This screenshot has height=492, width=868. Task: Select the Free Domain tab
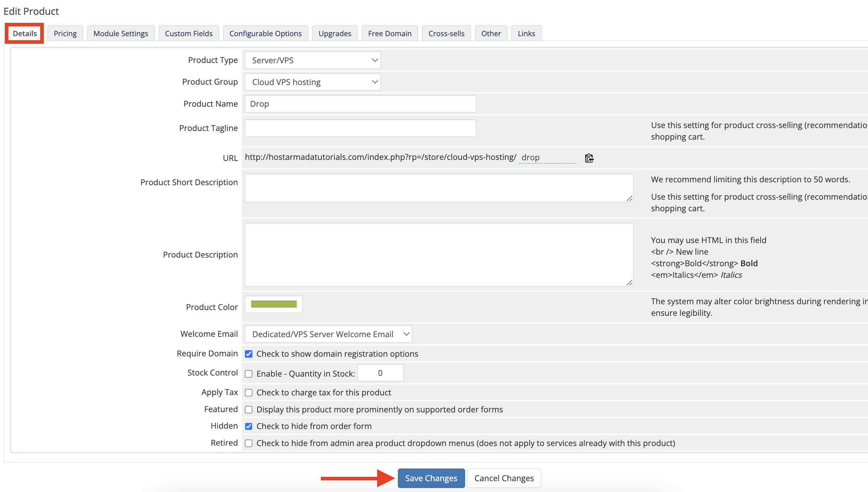(390, 33)
